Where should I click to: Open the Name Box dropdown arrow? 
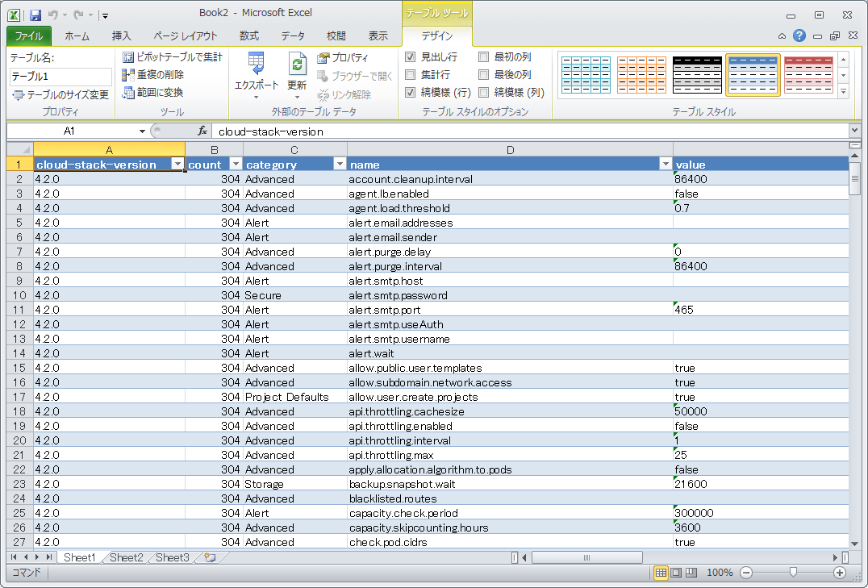(x=142, y=131)
